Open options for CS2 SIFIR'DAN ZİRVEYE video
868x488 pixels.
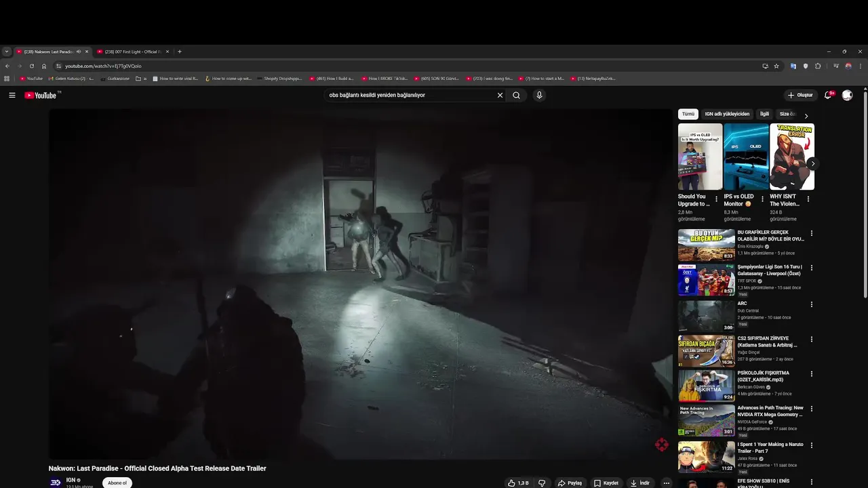pos(812,339)
